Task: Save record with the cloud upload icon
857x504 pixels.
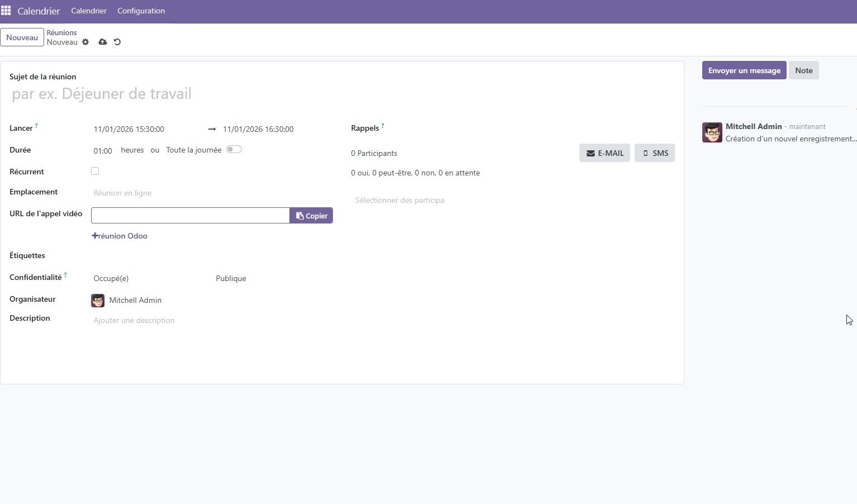Action: (x=103, y=42)
